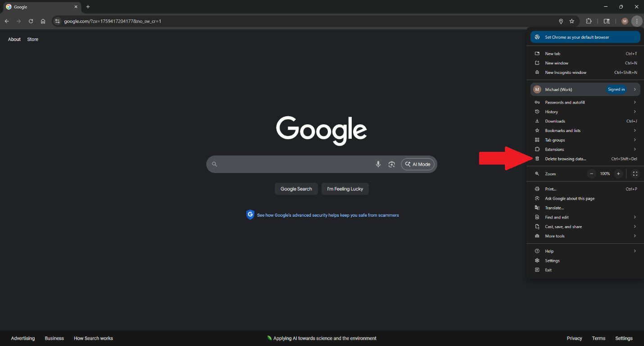The height and width of the screenshot is (346, 644).
Task: Open the About link
Action: pyautogui.click(x=14, y=40)
